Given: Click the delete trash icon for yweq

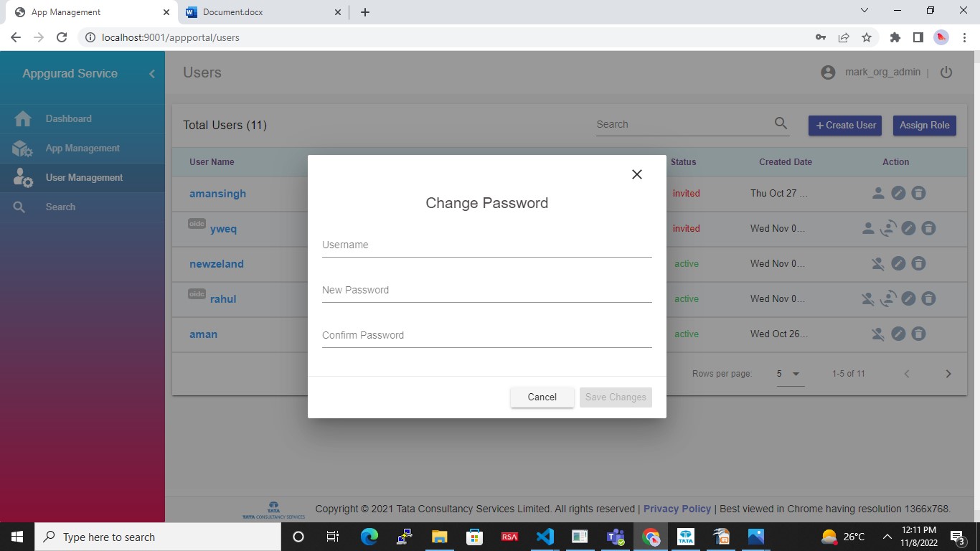Looking at the screenshot, I should (x=928, y=228).
